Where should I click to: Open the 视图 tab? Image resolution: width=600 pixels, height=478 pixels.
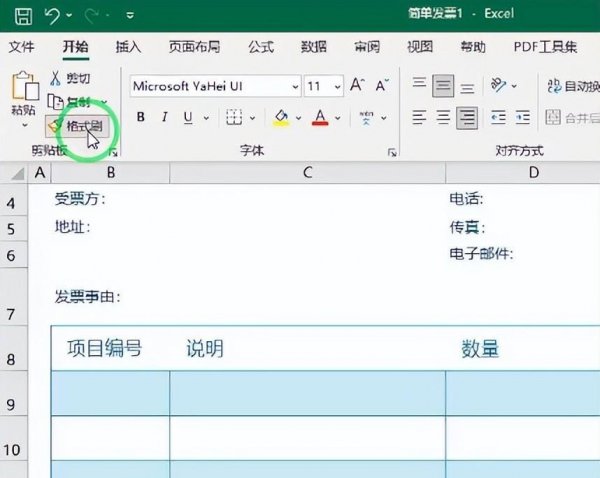(x=420, y=47)
